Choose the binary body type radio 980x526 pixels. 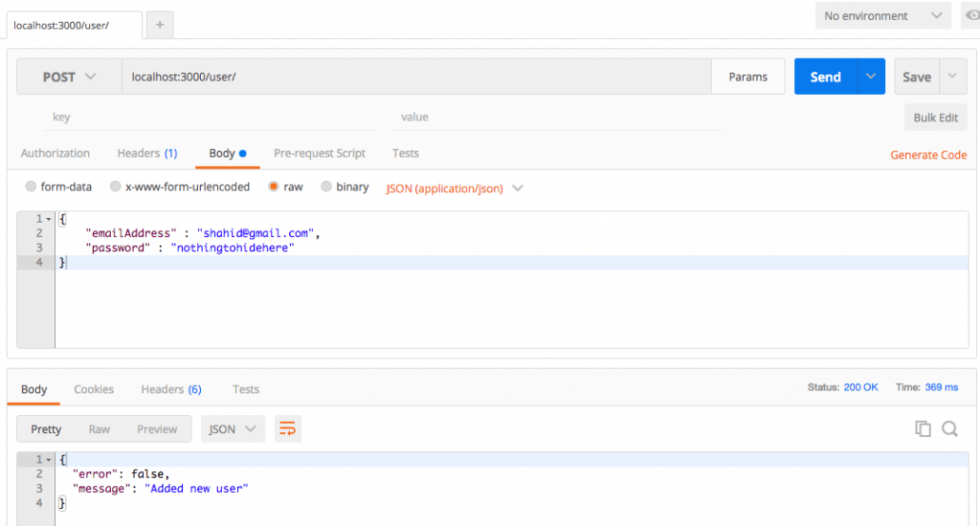pyautogui.click(x=326, y=186)
